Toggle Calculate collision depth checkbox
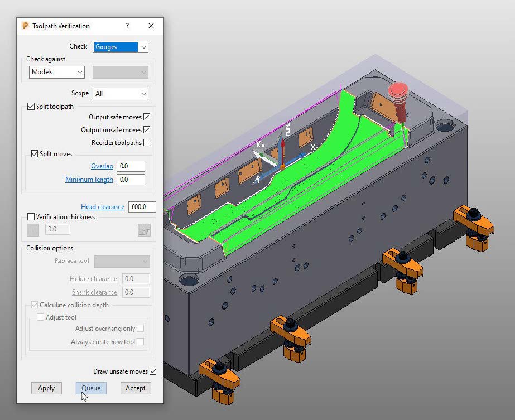The height and width of the screenshot is (420, 515). pos(35,305)
